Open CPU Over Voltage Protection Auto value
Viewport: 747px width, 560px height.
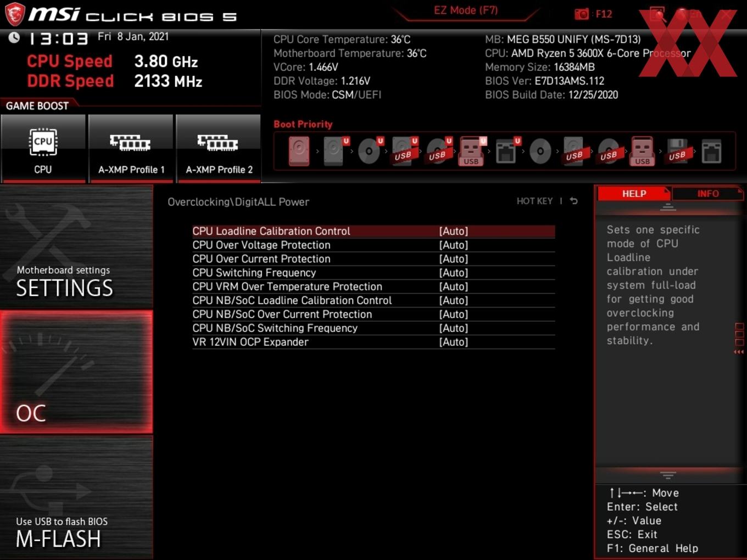point(454,245)
